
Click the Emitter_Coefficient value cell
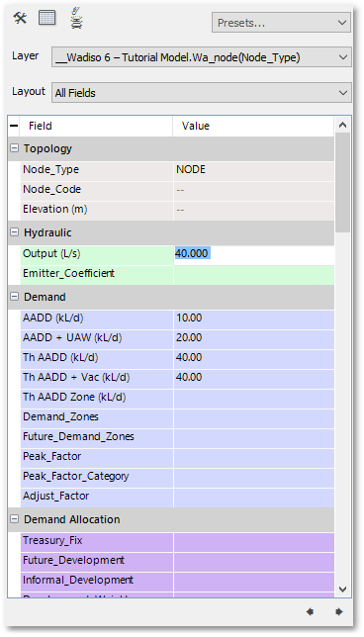pyautogui.click(x=254, y=275)
